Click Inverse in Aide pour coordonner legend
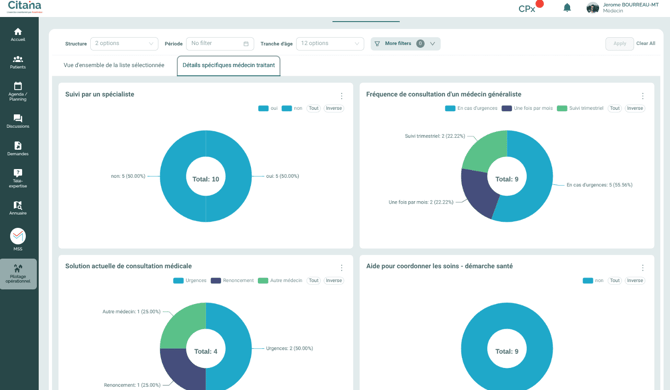Image resolution: width=670 pixels, height=390 pixels. point(635,281)
